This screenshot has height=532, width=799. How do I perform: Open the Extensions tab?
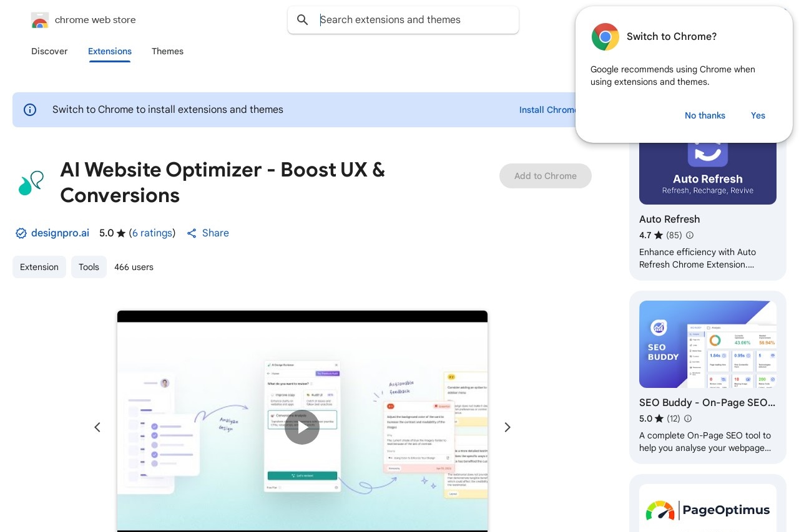110,51
